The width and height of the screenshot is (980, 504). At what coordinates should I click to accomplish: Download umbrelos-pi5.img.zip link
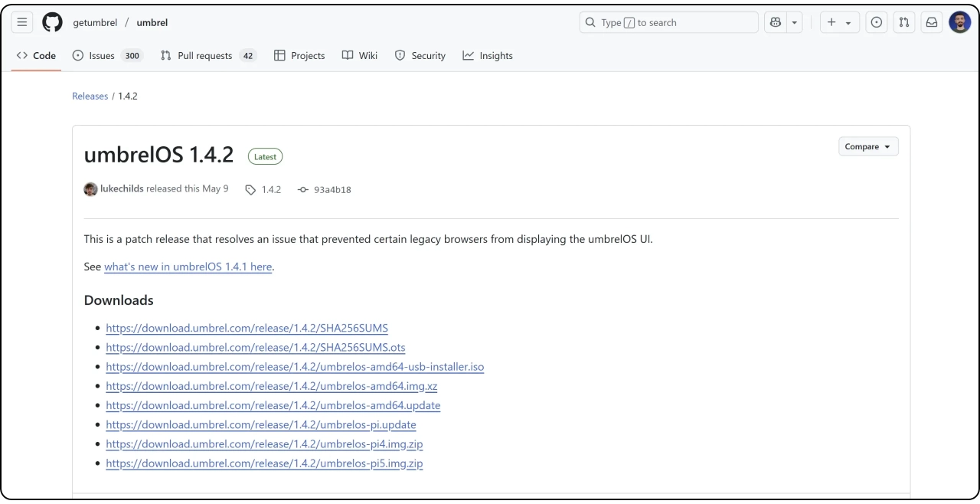click(x=264, y=463)
